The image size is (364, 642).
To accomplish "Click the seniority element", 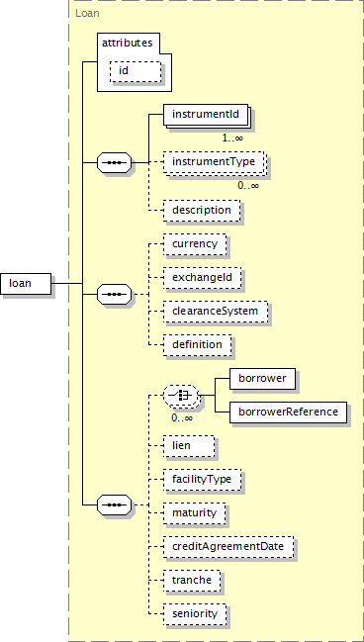I will (195, 614).
